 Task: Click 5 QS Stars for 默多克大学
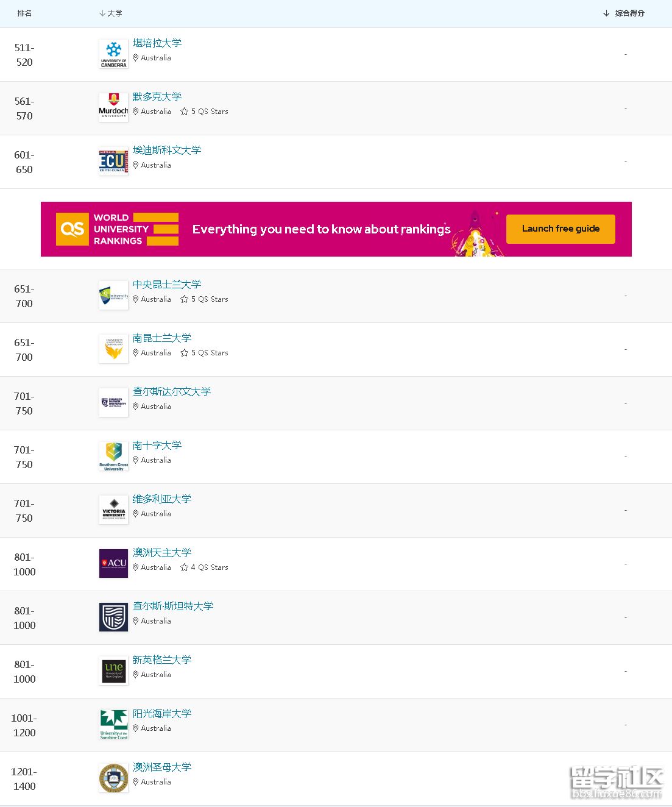(205, 112)
